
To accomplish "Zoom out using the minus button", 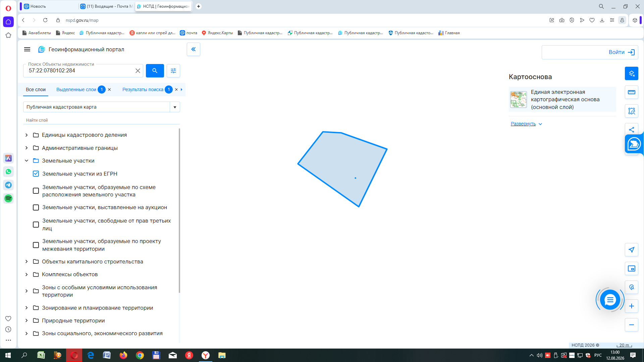I will click(632, 325).
